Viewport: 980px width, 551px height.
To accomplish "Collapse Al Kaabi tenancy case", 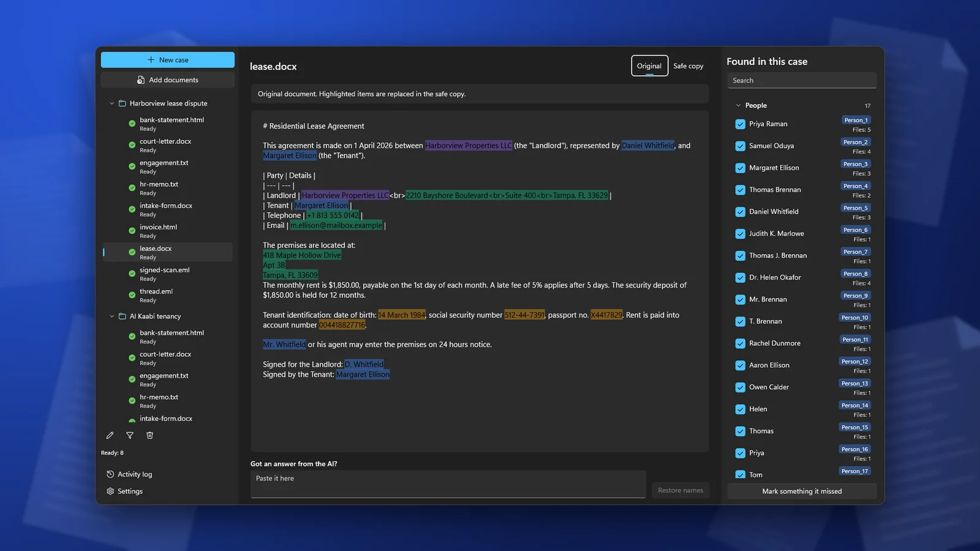I will pos(111,317).
